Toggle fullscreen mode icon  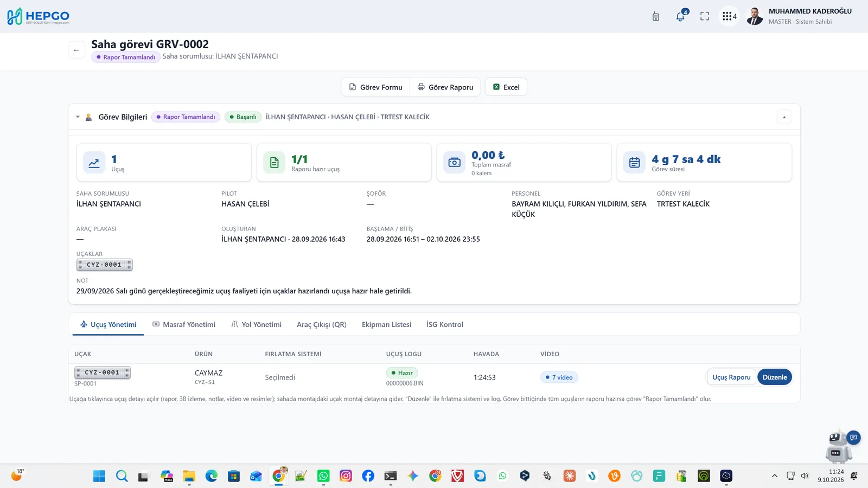click(705, 16)
